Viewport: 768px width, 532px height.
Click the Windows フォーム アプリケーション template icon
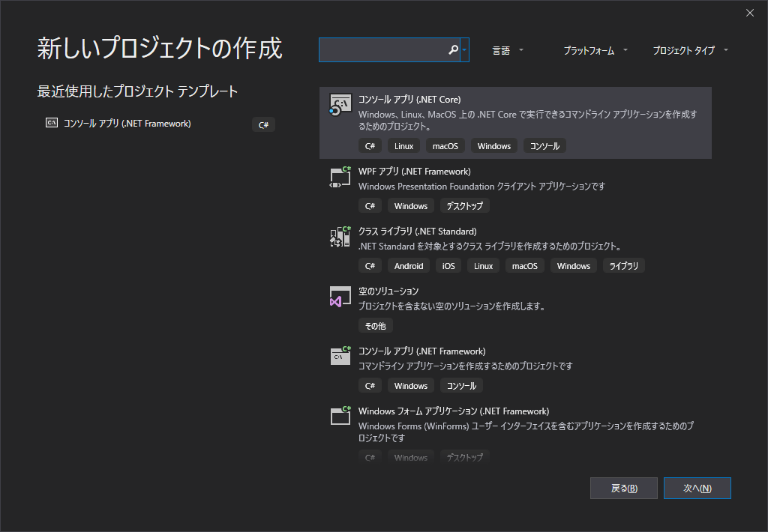(340, 417)
